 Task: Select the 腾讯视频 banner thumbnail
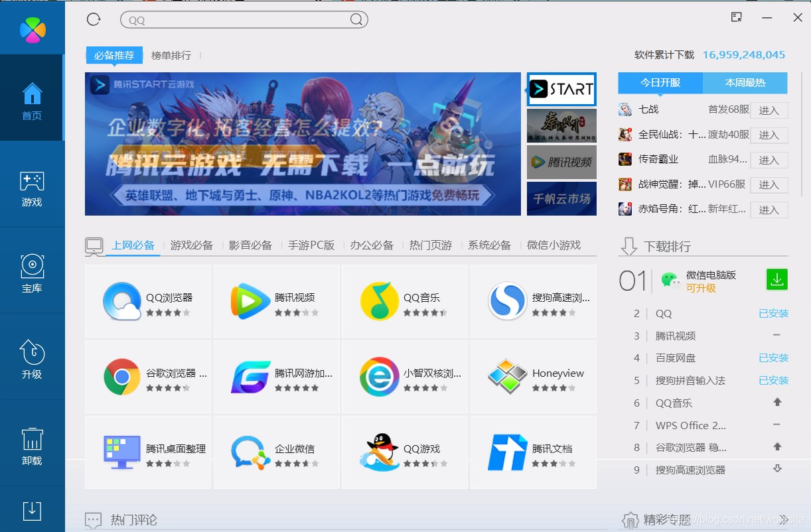(x=561, y=162)
